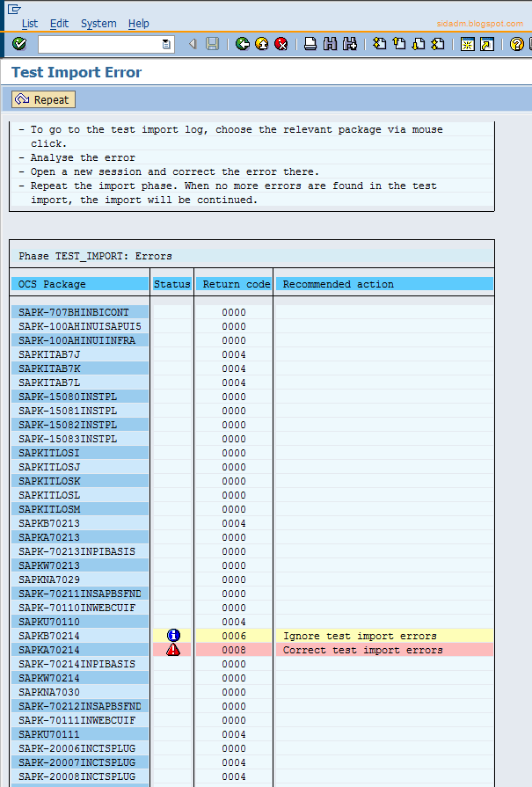This screenshot has height=787, width=532.
Task: Open the command field history dropdown
Action: point(166,44)
